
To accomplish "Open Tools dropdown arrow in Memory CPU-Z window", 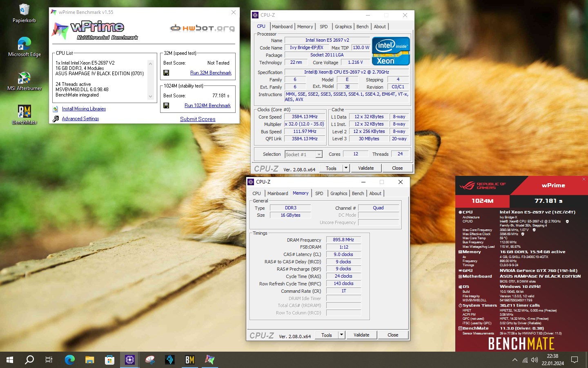I will pyautogui.click(x=341, y=335).
